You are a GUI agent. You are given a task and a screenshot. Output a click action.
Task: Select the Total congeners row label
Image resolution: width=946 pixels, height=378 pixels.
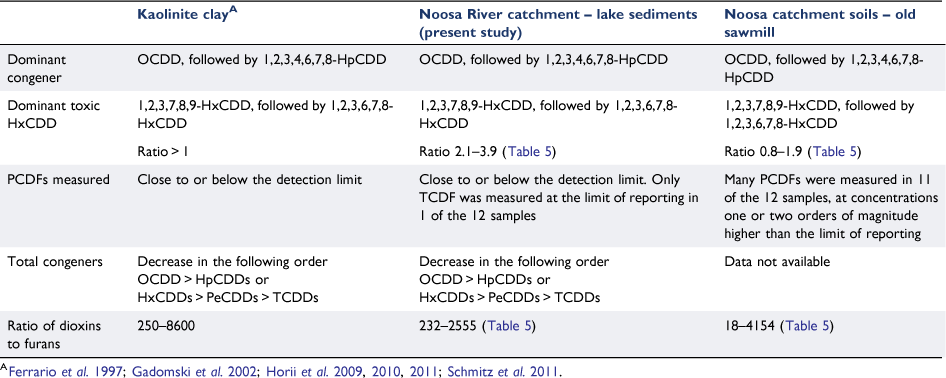click(x=46, y=262)
